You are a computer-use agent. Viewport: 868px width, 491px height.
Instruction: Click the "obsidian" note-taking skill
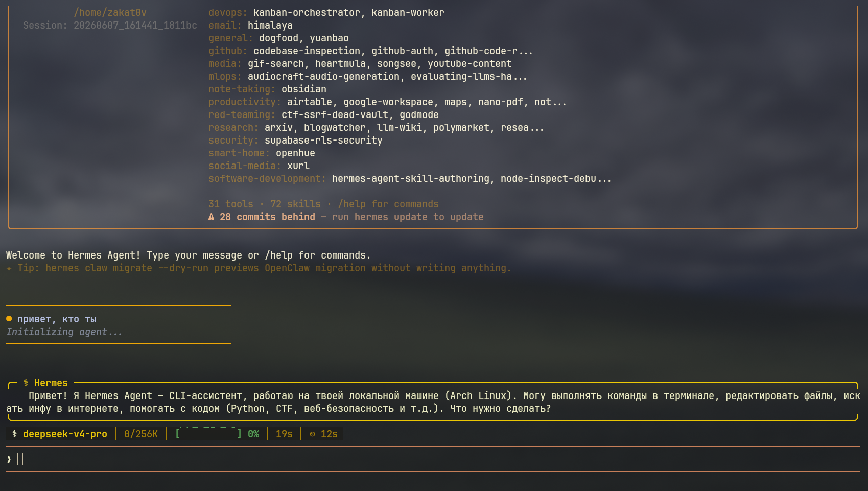pos(304,89)
